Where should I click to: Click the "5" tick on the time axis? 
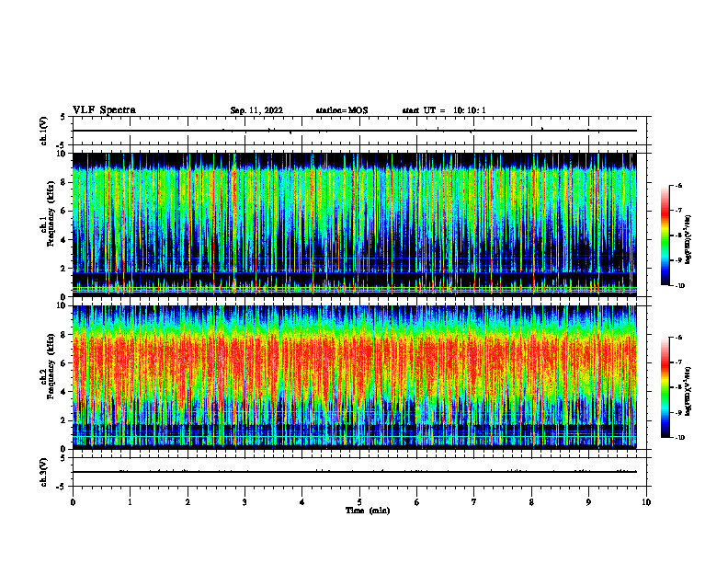[x=359, y=502]
